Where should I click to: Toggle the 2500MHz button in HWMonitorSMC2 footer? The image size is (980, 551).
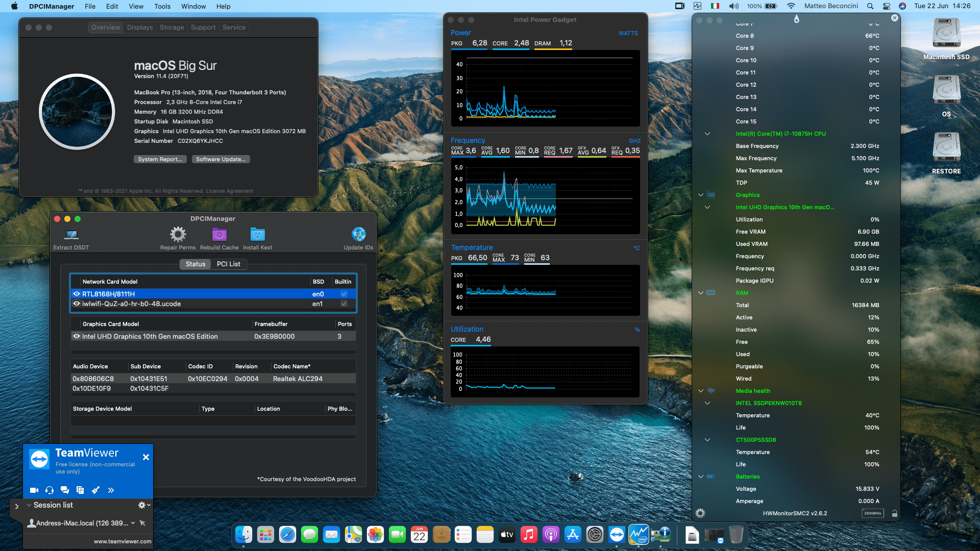(873, 513)
